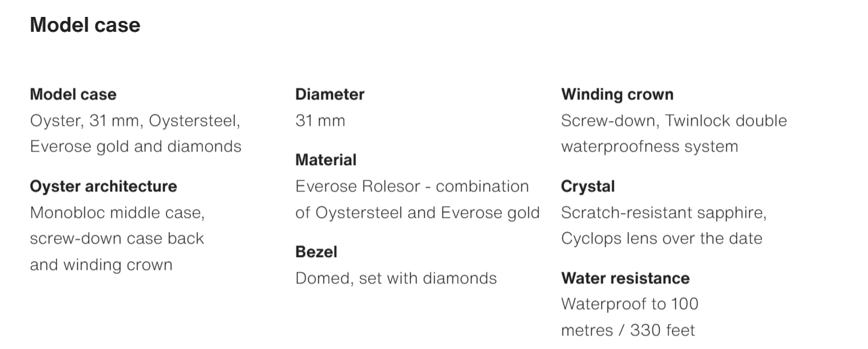Click the bold "Water resistance" label

625,278
